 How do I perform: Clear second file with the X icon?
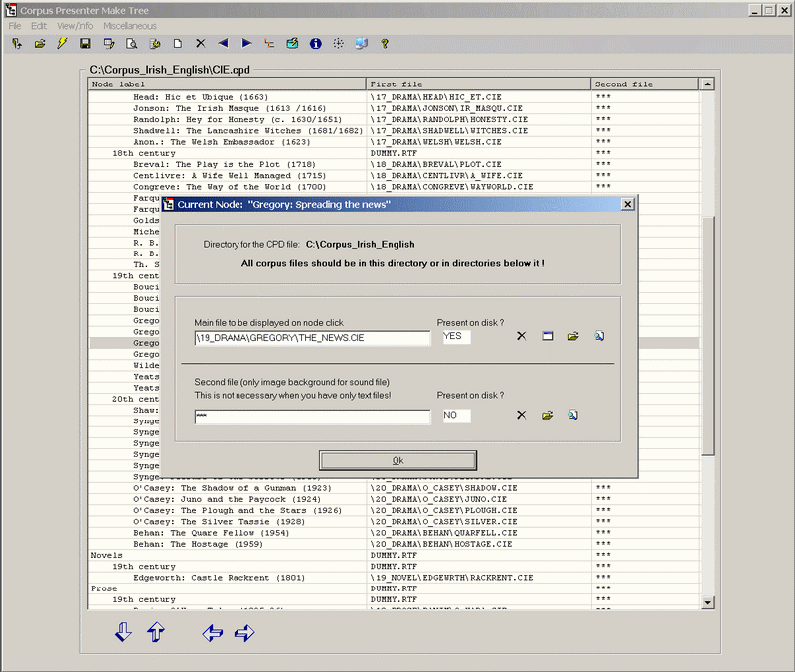(x=521, y=415)
